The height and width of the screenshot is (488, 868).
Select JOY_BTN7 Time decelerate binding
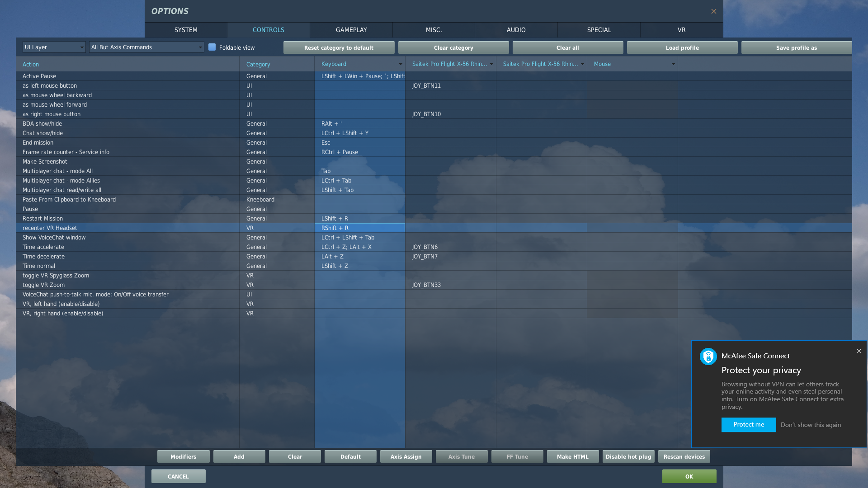tap(451, 256)
